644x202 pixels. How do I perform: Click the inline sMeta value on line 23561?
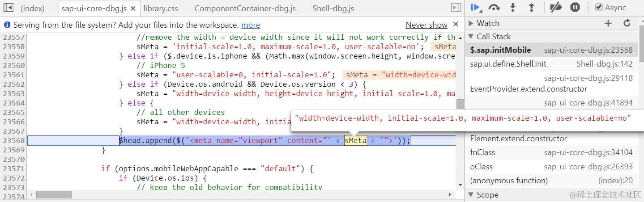click(x=399, y=75)
